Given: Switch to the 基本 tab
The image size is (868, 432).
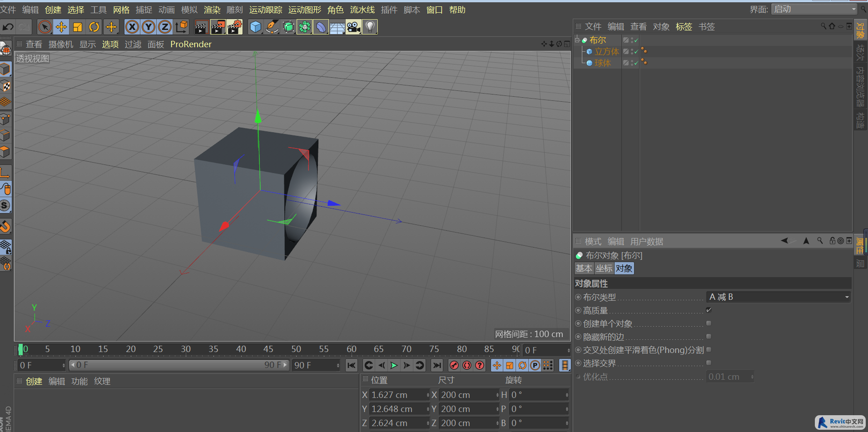Looking at the screenshot, I should pyautogui.click(x=584, y=268).
